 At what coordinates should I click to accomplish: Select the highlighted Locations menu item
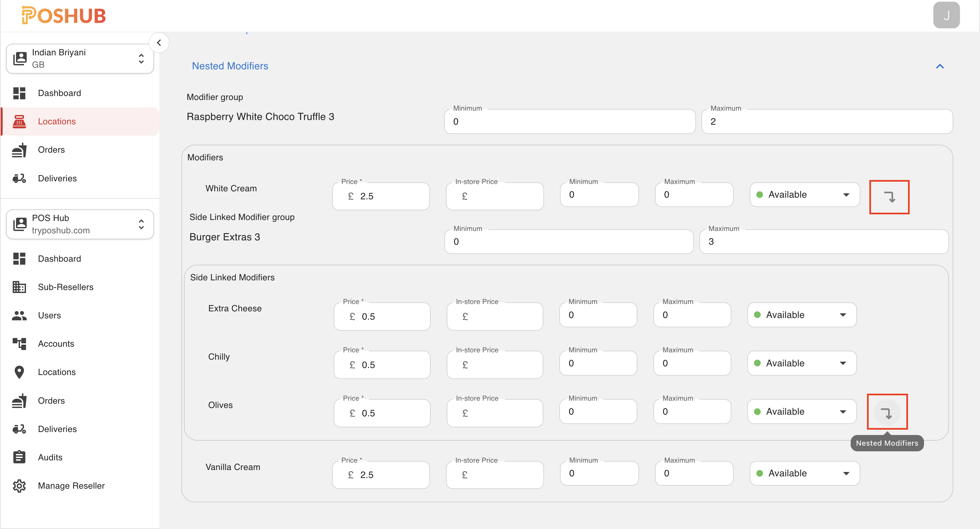tap(80, 121)
